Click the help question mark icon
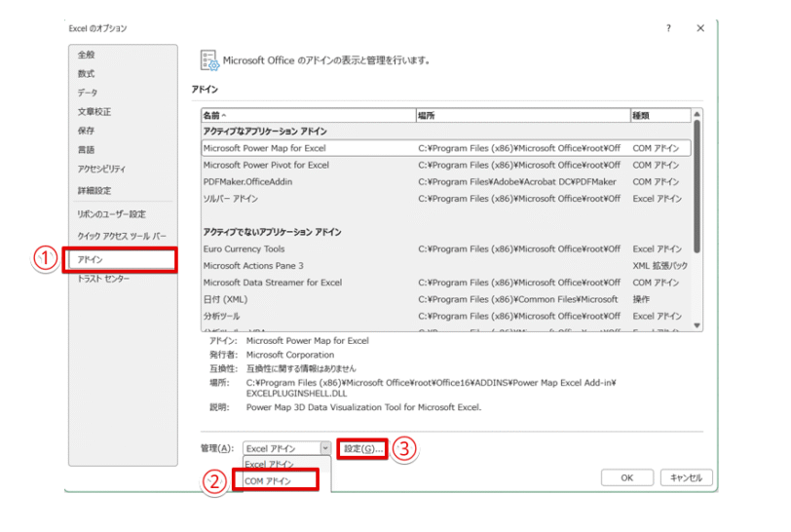Screen dimensions: 791x532 (668, 28)
